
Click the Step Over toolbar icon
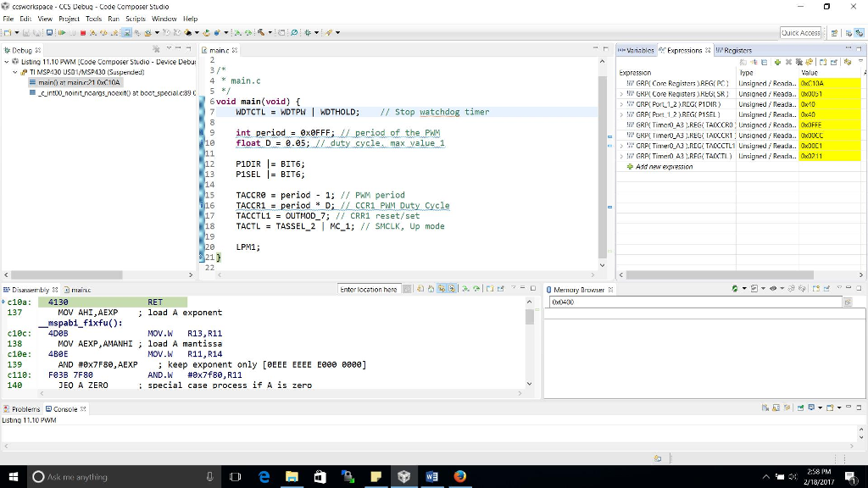pos(103,33)
